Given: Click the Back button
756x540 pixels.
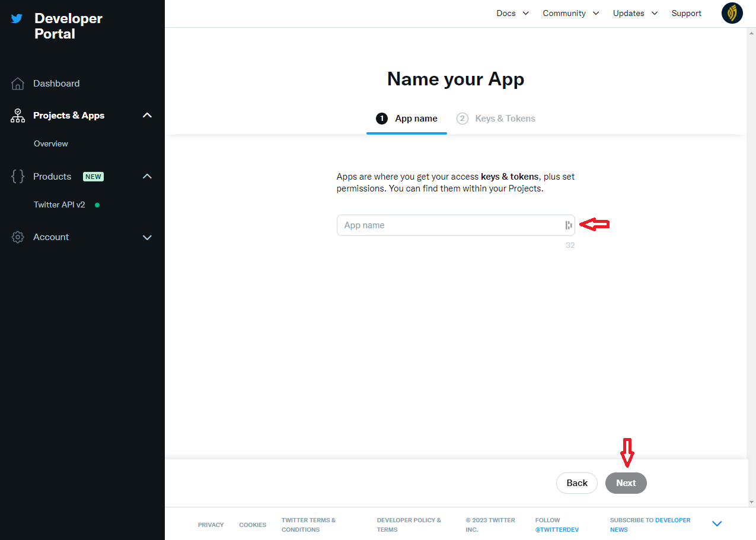Looking at the screenshot, I should point(576,483).
